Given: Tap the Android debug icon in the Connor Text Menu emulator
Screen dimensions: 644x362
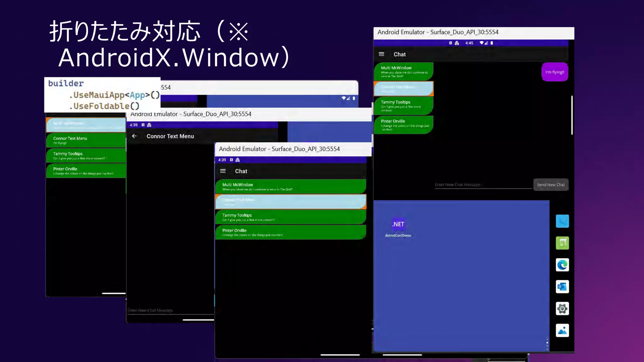Looking at the screenshot, I should [x=149, y=125].
